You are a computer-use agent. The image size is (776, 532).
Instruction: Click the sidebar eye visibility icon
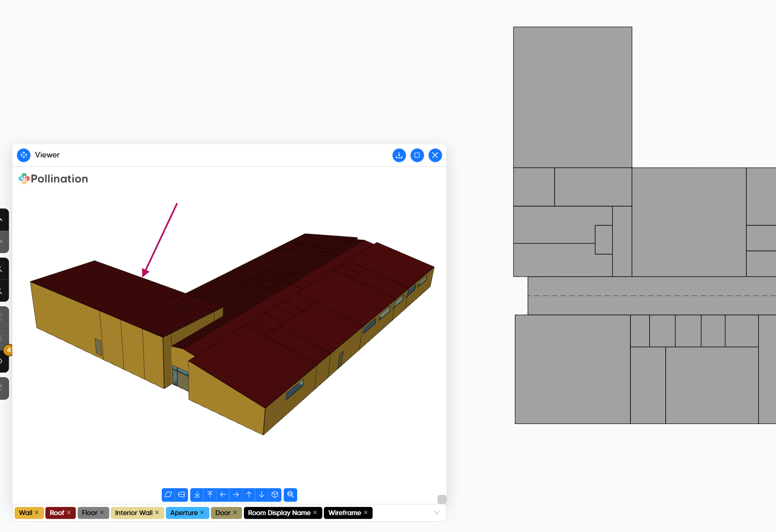pyautogui.click(x=2, y=361)
